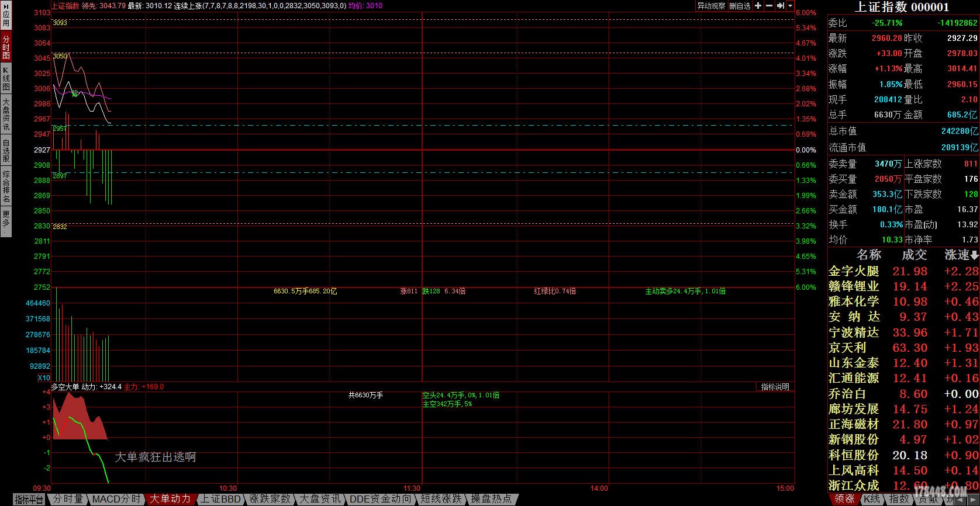Screen dimensions: 980x506
Task: Switch to the 大盘资讯 bottom tab
Action: pos(320,499)
